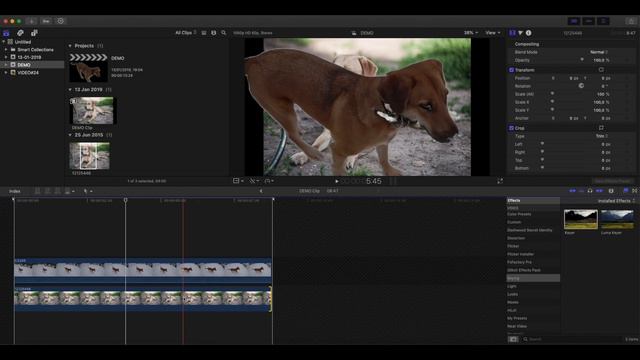Image resolution: width=640 pixels, height=360 pixels.
Task: Enable or disable the Crop checkbox
Action: tap(511, 128)
